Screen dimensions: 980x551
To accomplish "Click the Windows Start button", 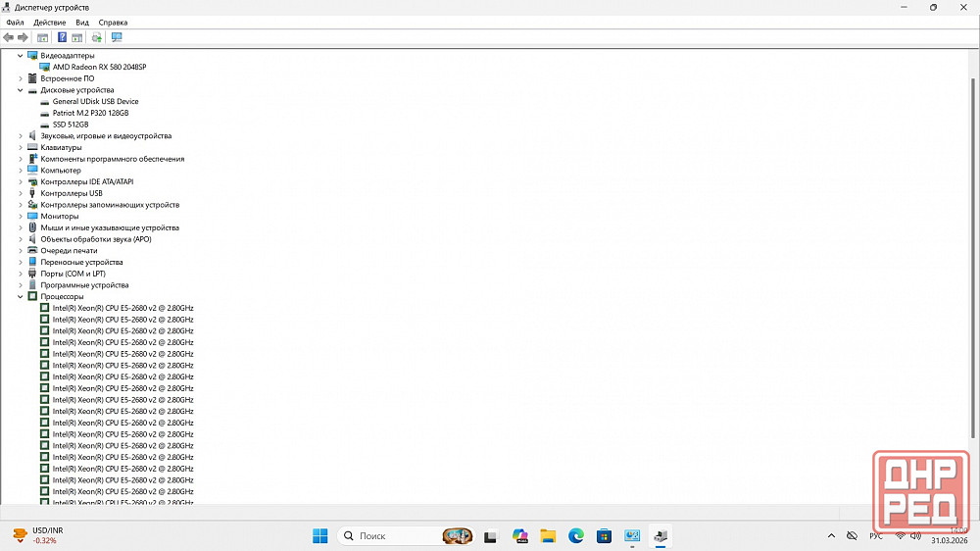I will (x=319, y=536).
